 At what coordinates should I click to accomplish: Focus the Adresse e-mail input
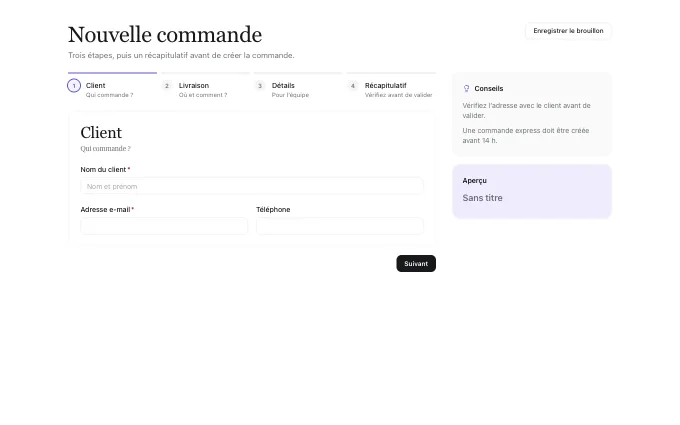coord(164,226)
